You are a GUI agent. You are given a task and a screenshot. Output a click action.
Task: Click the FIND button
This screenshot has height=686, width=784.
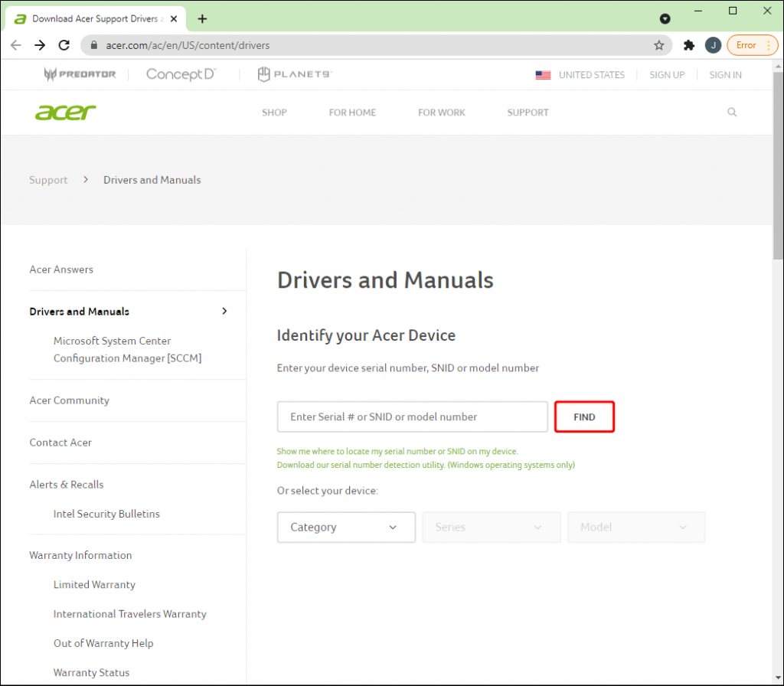pos(584,416)
